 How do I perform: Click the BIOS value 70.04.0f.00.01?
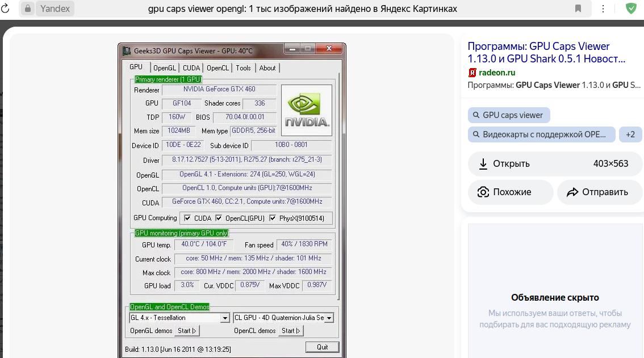245,117
